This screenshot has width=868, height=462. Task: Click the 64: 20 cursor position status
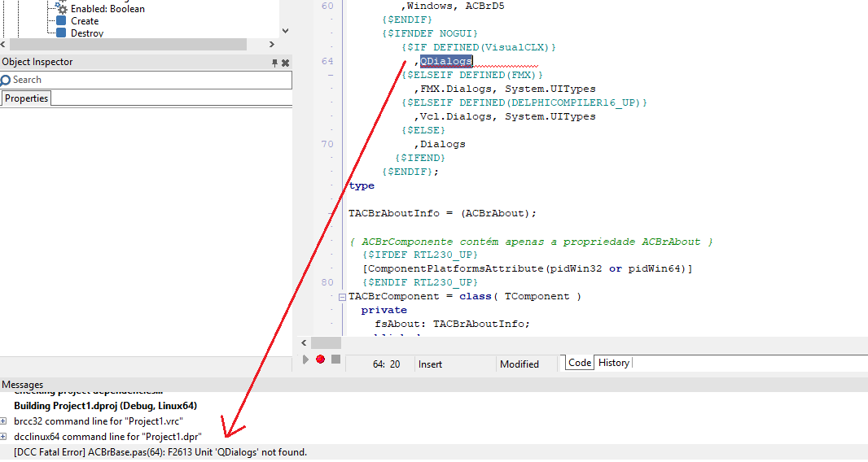click(x=387, y=364)
